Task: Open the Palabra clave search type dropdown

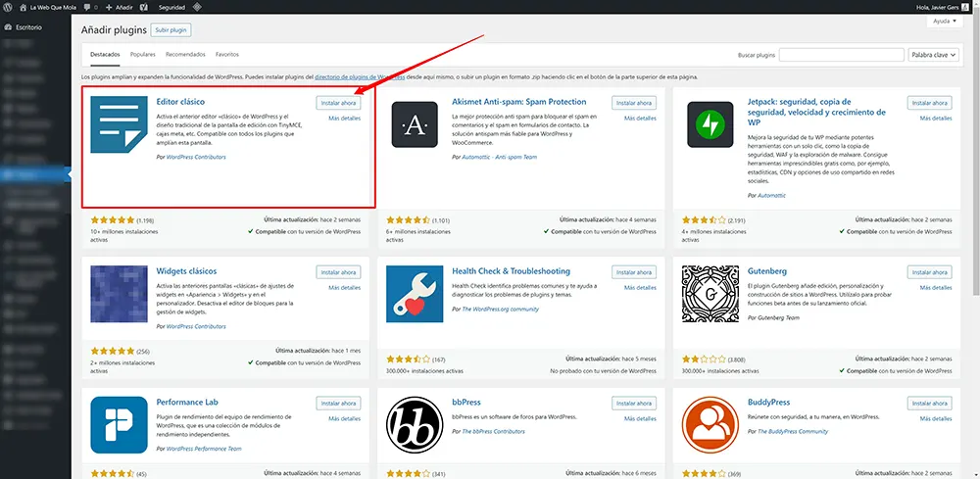Action: 932,55
